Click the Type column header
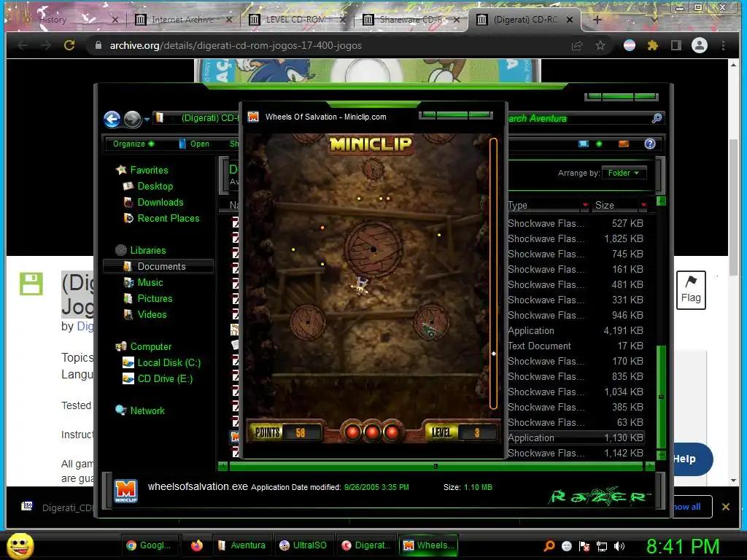Image resolution: width=747 pixels, height=560 pixels. [x=543, y=205]
